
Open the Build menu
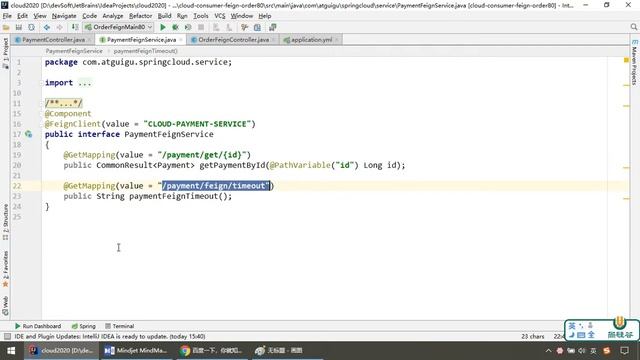pyautogui.click(x=164, y=16)
